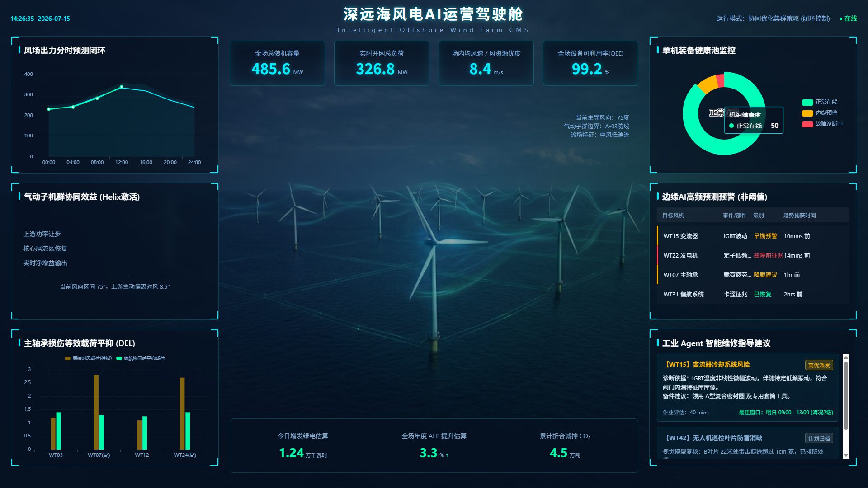Open the 【WT15】变流器冷却系统风险 card title
The width and height of the screenshot is (868, 488).
[706, 365]
